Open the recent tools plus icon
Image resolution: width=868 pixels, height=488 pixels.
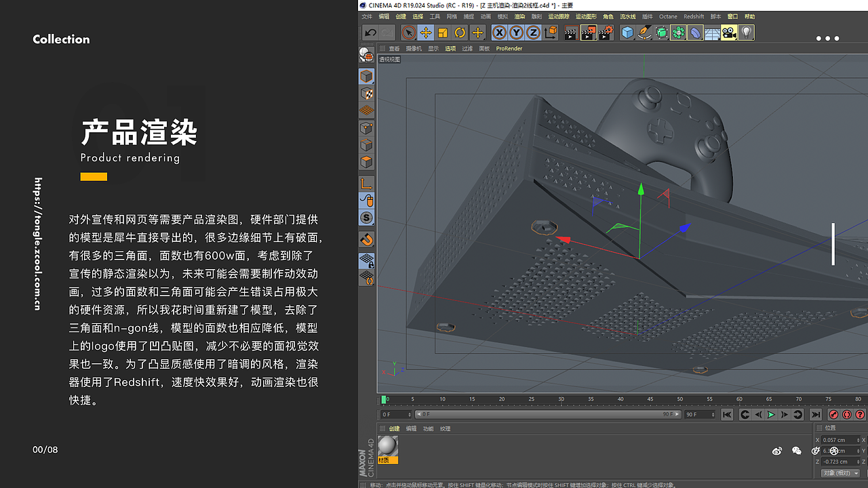point(477,33)
